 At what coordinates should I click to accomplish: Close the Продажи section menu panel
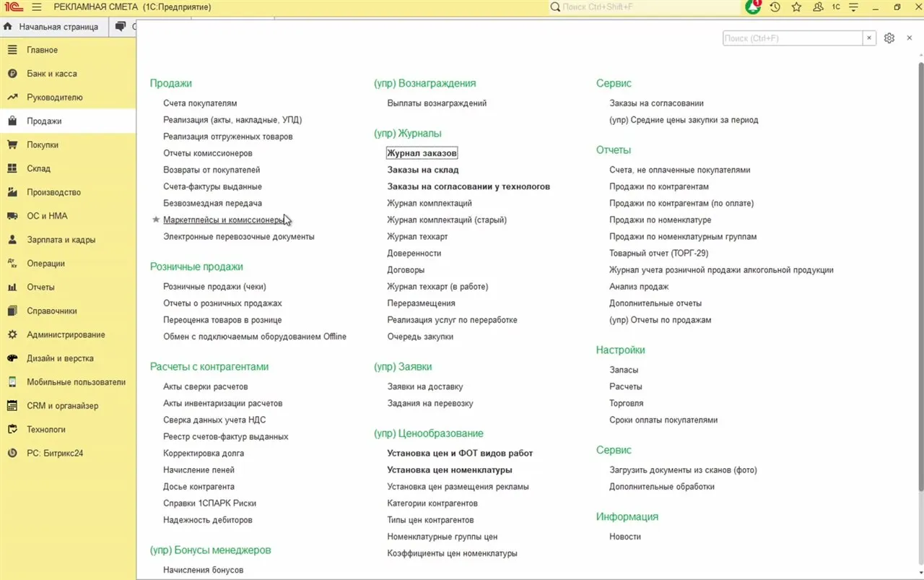tap(910, 38)
